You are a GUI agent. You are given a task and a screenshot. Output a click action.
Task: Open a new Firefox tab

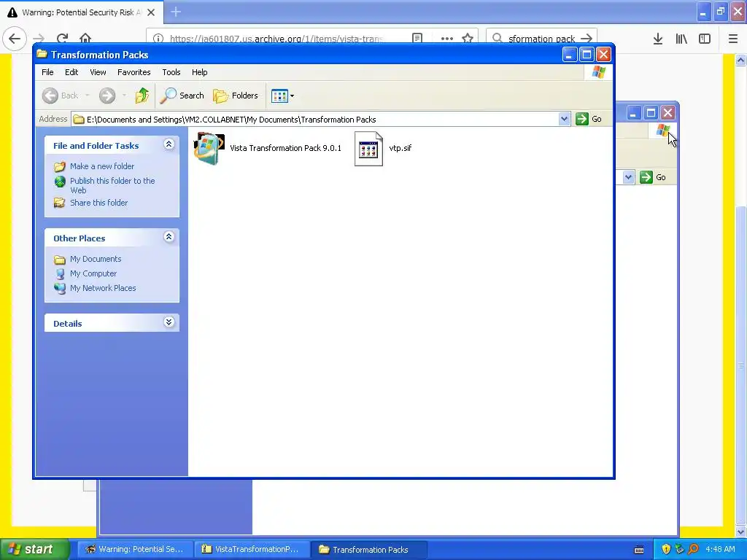click(x=176, y=12)
